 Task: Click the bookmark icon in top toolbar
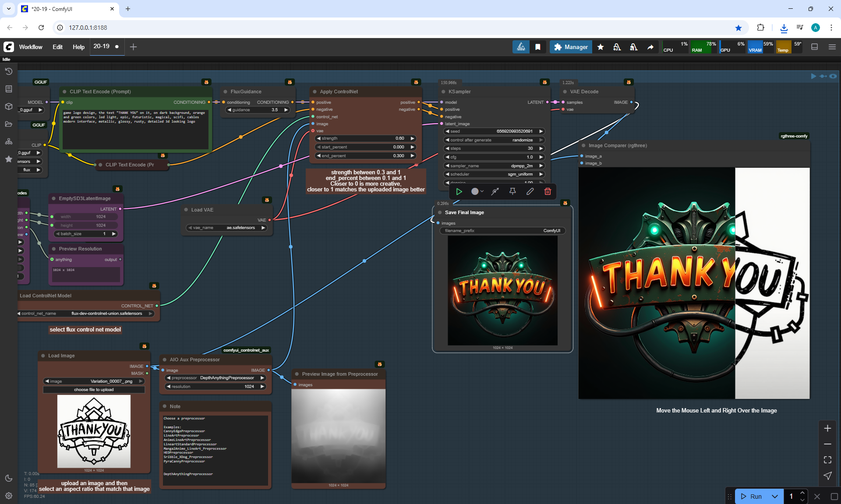click(x=538, y=47)
